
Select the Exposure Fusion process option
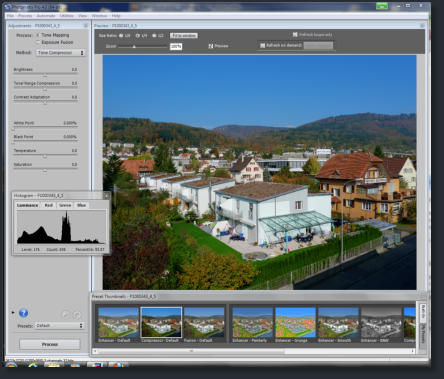tap(38, 42)
